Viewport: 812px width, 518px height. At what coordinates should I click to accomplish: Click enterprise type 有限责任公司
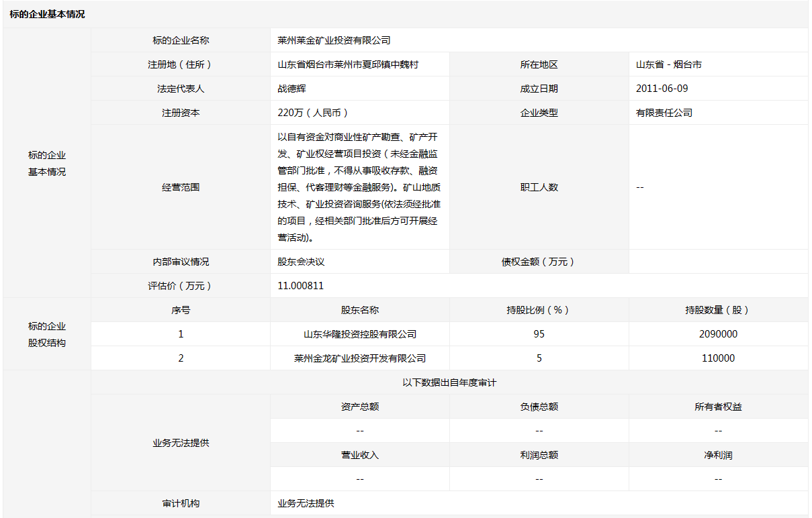click(x=664, y=113)
